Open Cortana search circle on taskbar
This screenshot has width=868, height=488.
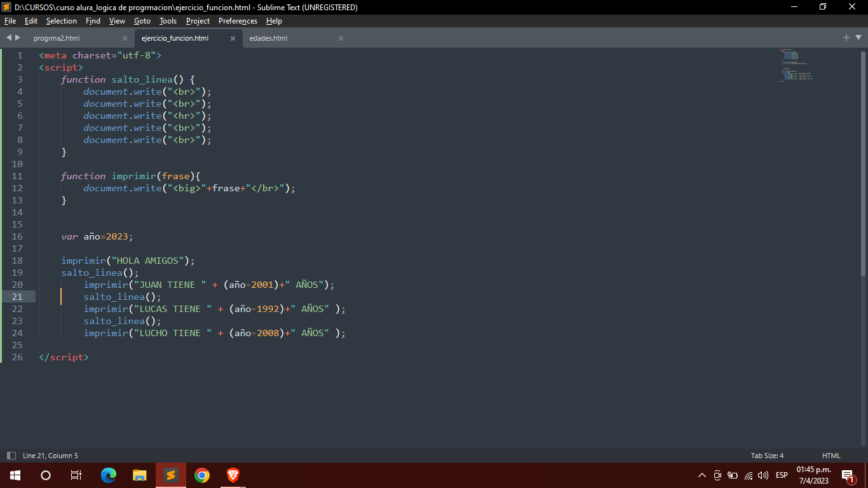(x=45, y=475)
